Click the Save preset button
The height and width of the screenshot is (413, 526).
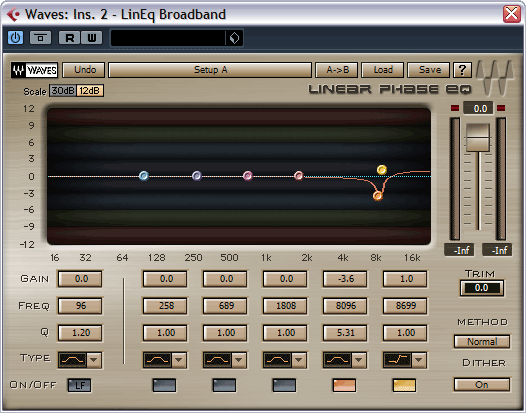(x=429, y=70)
